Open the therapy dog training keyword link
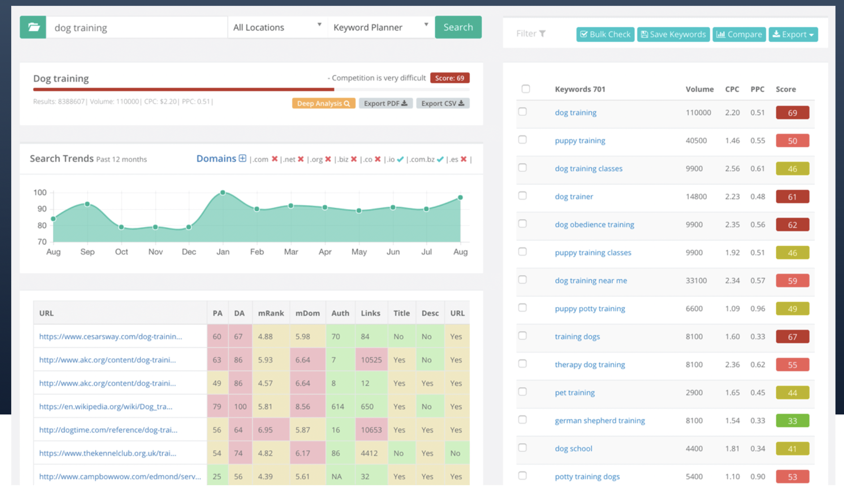Screen dimensions: 844x504 point(590,364)
